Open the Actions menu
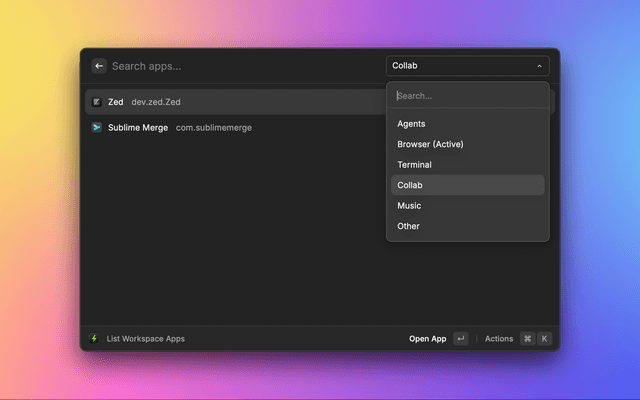Screen dimensions: 640x400 pyautogui.click(x=499, y=339)
